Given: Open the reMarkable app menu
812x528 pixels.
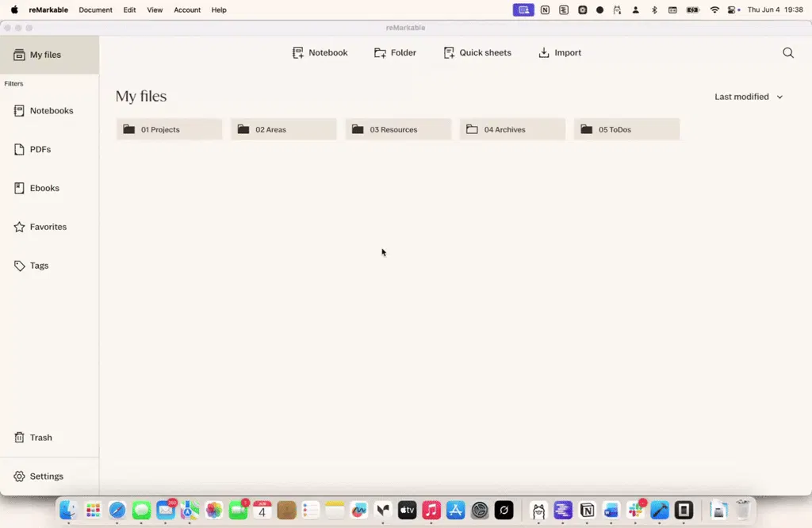Looking at the screenshot, I should [x=48, y=10].
